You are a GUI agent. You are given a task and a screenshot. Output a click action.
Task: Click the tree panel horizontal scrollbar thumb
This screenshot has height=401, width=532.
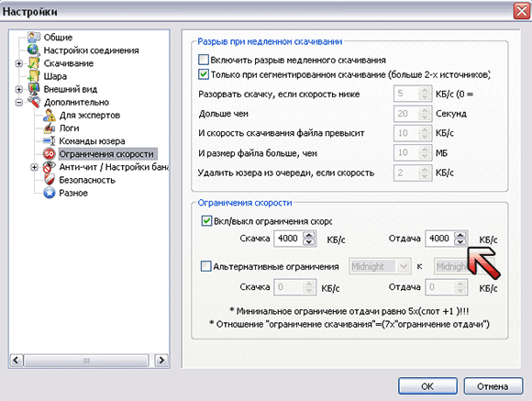(86, 361)
